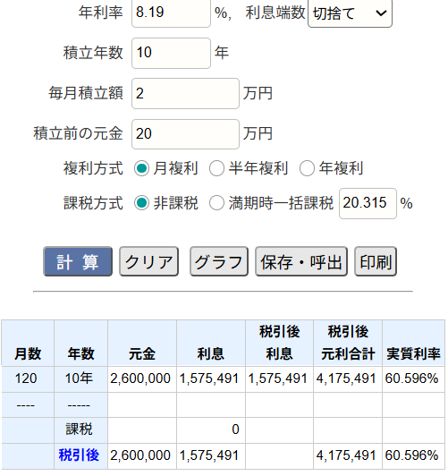Click the 計算 calculate button
448x476 pixels.
78,261
